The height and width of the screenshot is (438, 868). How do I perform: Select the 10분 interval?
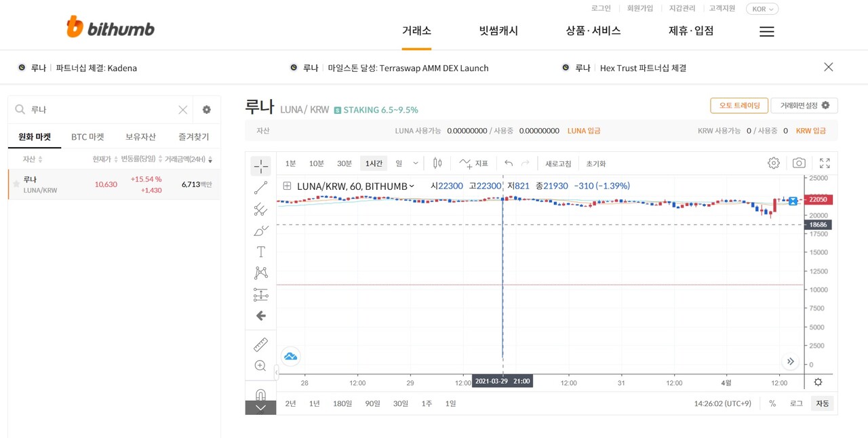[317, 163]
